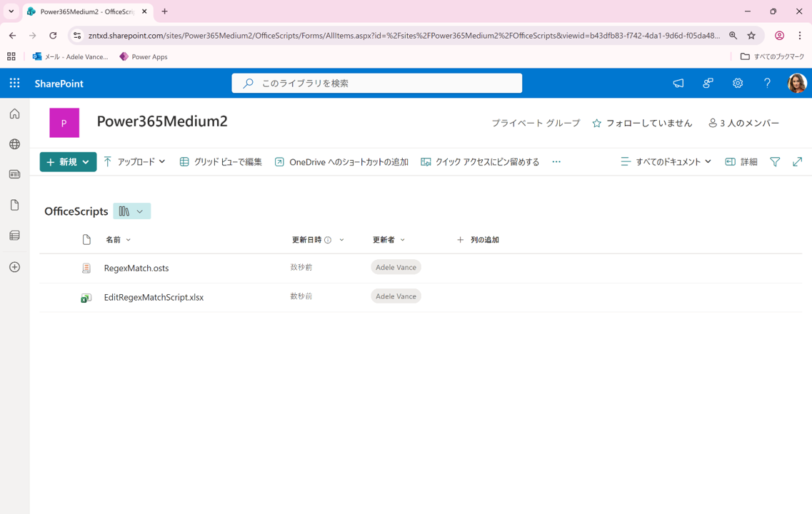812x514 pixels.
Task: Open the more commands ellipsis menu
Action: [556, 162]
